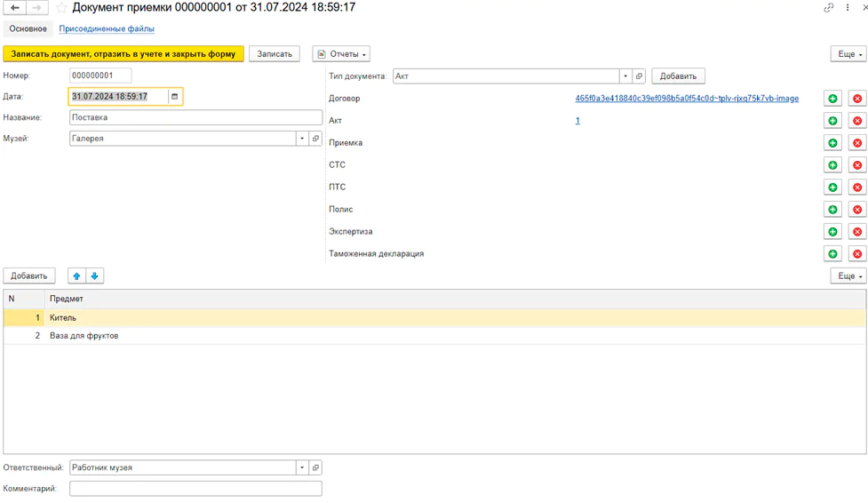The height and width of the screenshot is (503, 868).
Task: Select the Ваза для фруктов table row
Action: click(84, 336)
